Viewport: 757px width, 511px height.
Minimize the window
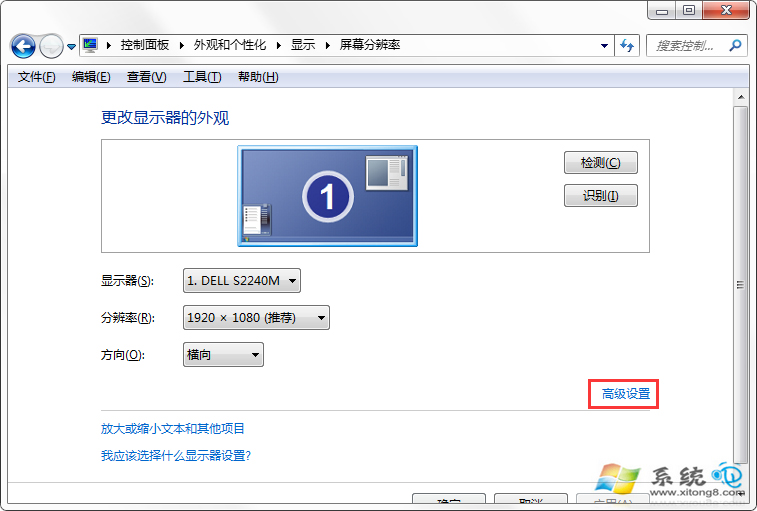pos(662,11)
